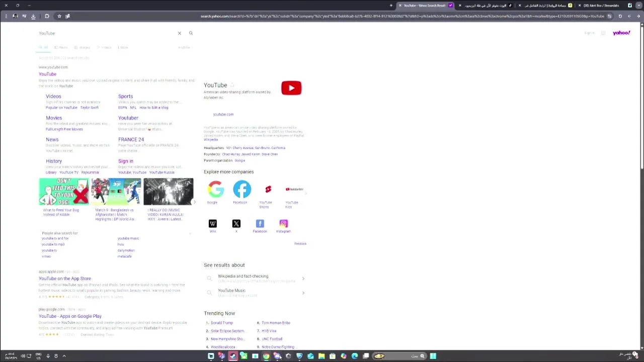Open the 'H1B Visa' trending topic
This screenshot has width=644, height=362.
point(269,331)
